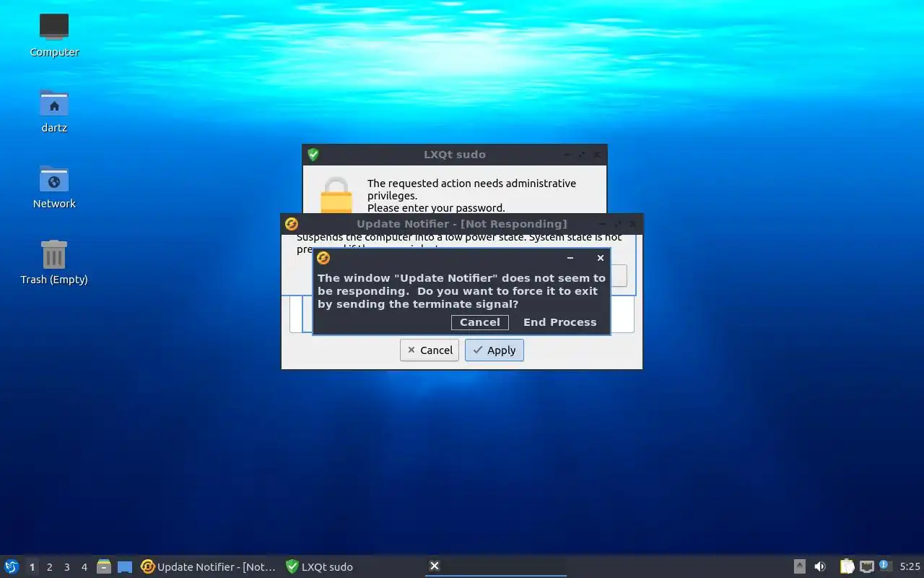Click Apply in Update Notifier window

click(494, 350)
